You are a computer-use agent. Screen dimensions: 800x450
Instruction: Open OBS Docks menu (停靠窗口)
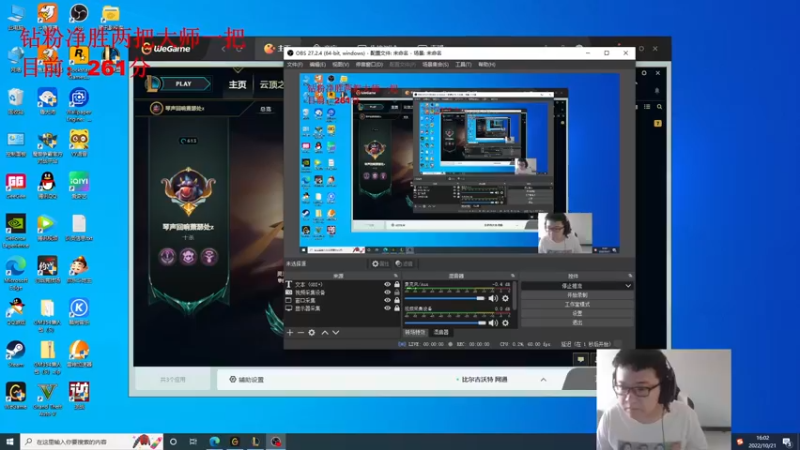click(369, 65)
